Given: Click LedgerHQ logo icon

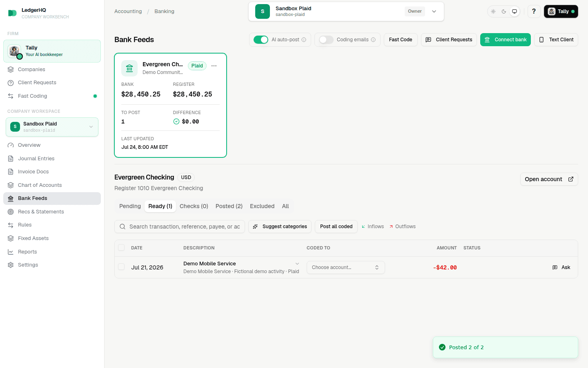Looking at the screenshot, I should [12, 13].
